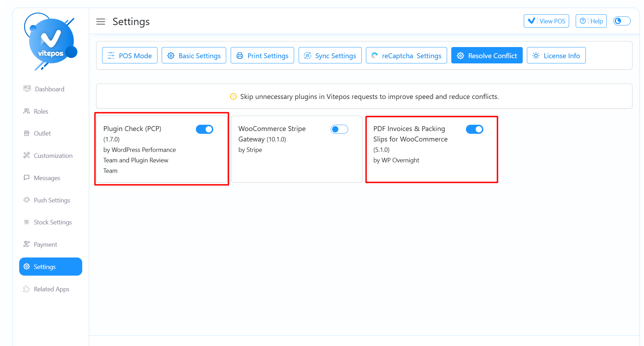This screenshot has height=346, width=644.
Task: Open Customization in sidebar
Action: point(51,155)
